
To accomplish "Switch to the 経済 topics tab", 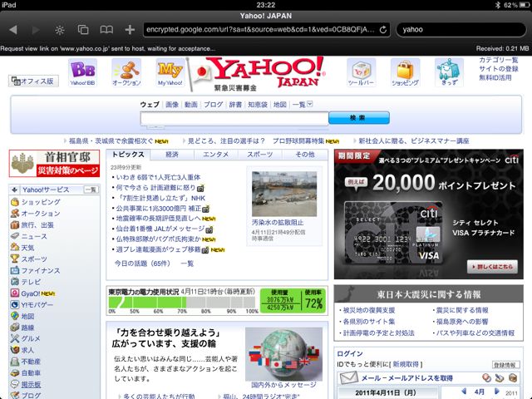I will pos(172,155).
